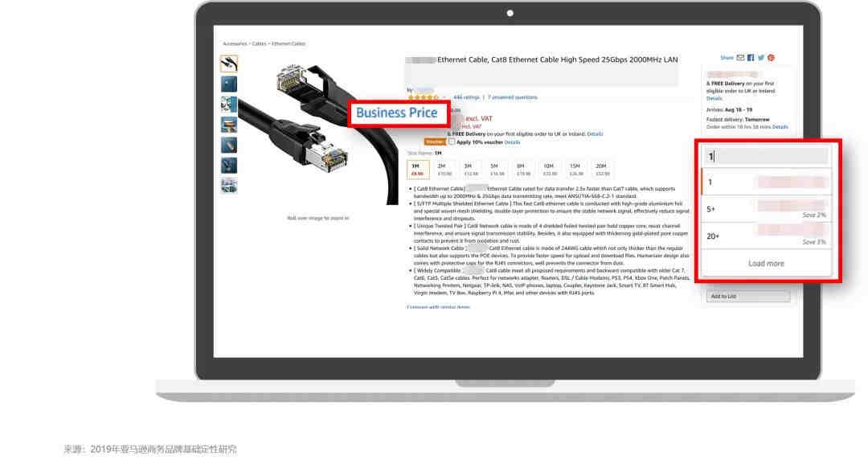Share the product on Twitter
Image resolution: width=868 pixels, height=464 pixels.
coord(761,58)
